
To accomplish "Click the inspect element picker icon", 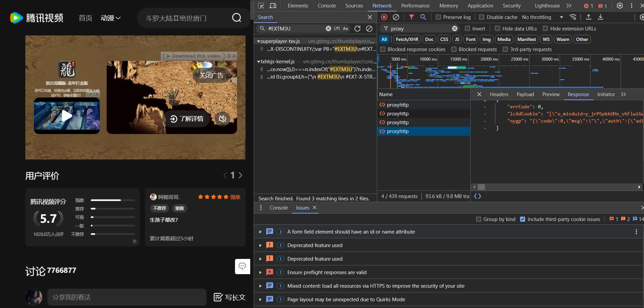I will click(261, 6).
